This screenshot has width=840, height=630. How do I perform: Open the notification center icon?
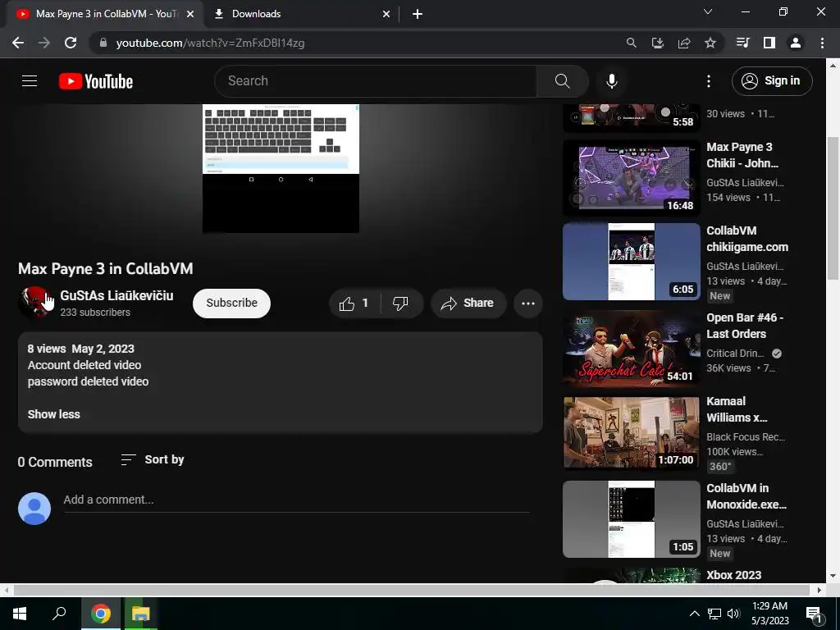(x=815, y=614)
